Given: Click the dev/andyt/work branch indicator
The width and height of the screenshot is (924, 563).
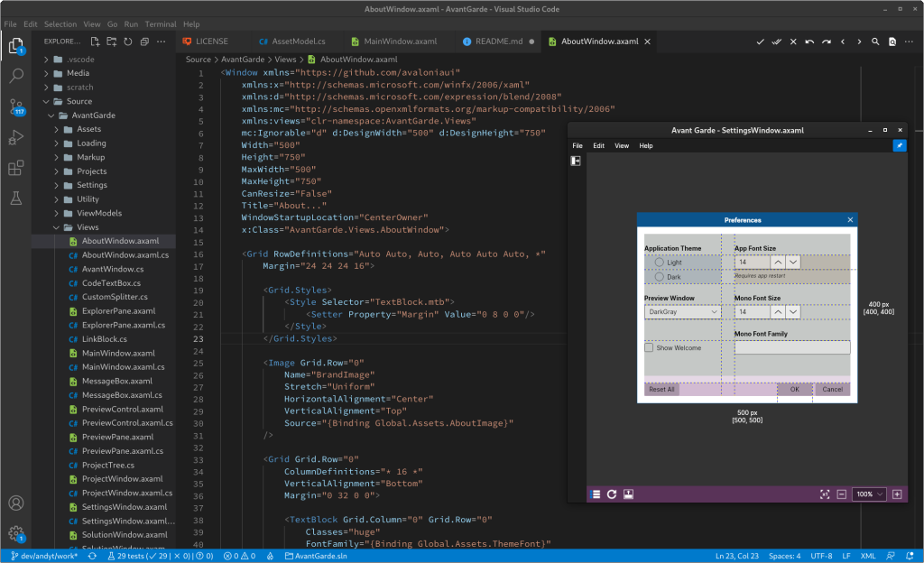Looking at the screenshot, I should [x=43, y=556].
